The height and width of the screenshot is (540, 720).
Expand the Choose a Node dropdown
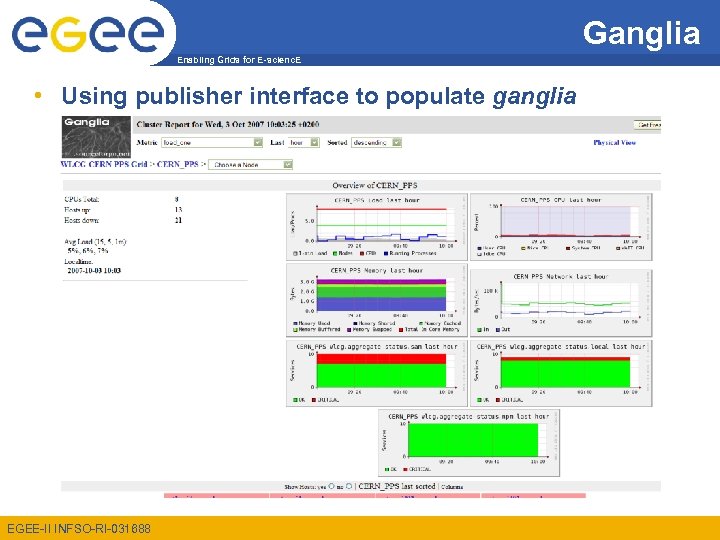pos(250,164)
